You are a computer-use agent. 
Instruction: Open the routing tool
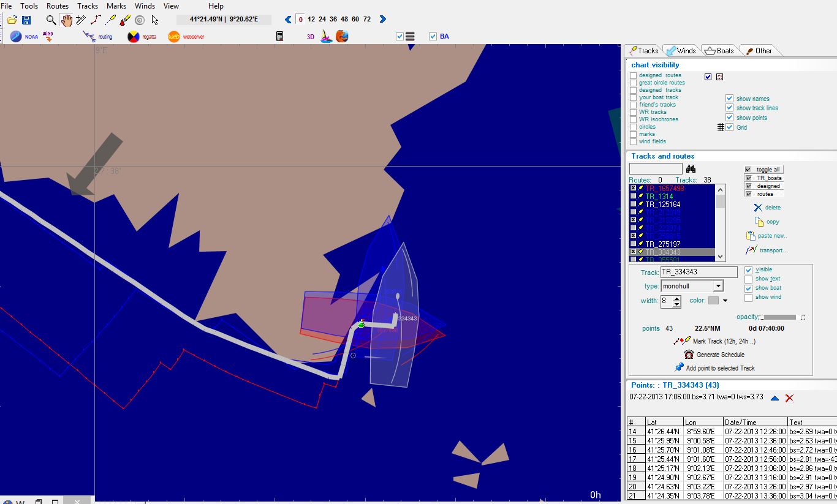pos(97,37)
